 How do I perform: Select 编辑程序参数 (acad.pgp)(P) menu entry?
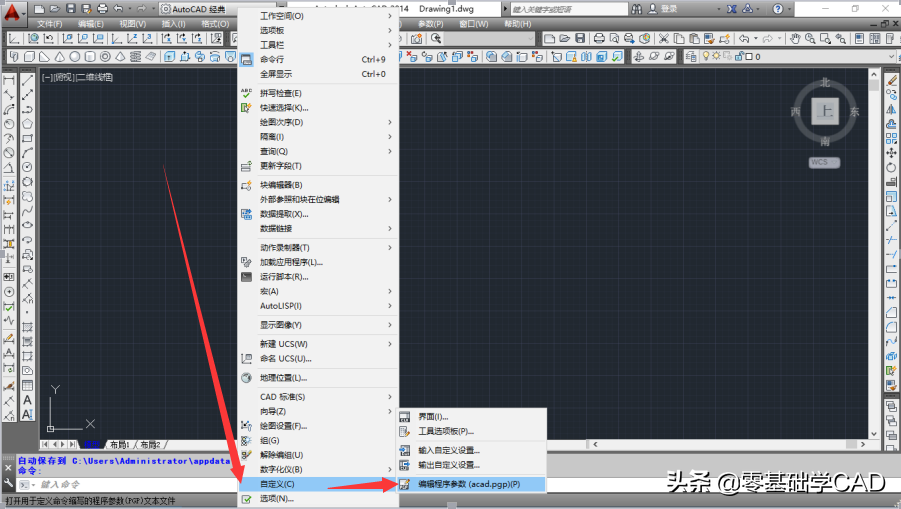coord(471,484)
